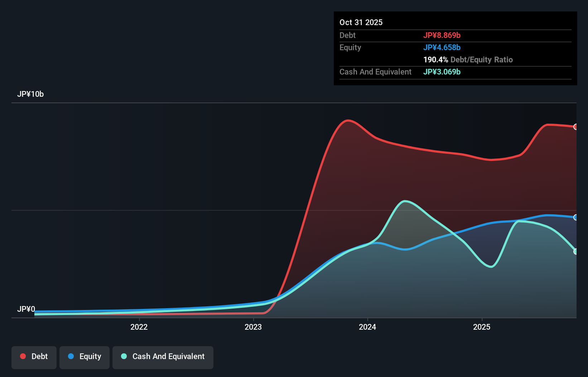Viewport: 588px width, 377px height.
Task: Expand the Oct 31 2025 tooltip header
Action: (x=361, y=22)
